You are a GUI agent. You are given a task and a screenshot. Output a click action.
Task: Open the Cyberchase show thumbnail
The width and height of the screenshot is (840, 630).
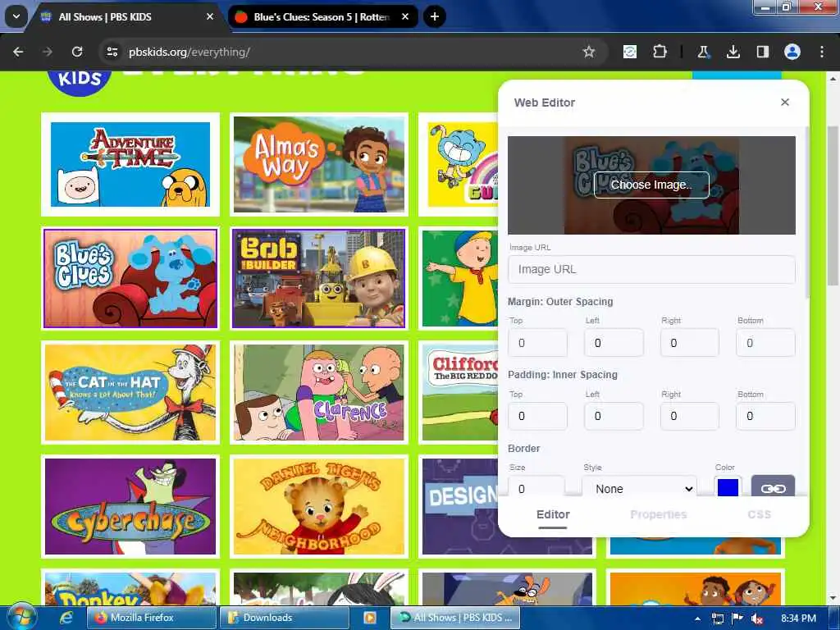pos(130,506)
